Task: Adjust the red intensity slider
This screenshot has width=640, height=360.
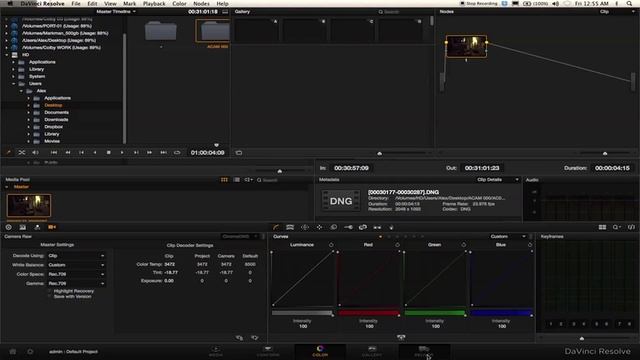Action: (x=369, y=313)
